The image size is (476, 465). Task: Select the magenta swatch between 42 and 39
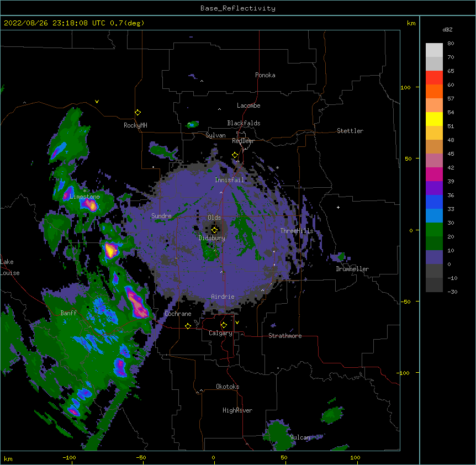434,174
